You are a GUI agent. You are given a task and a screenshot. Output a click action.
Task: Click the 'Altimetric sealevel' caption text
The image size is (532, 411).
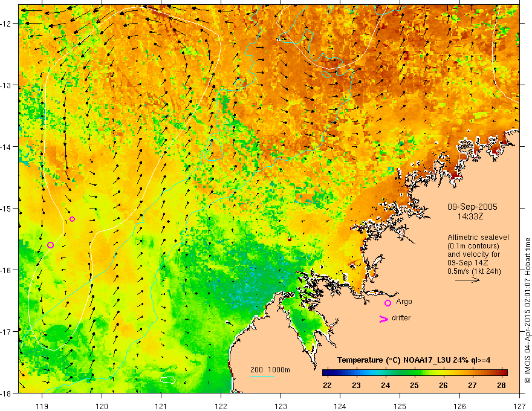coord(478,238)
